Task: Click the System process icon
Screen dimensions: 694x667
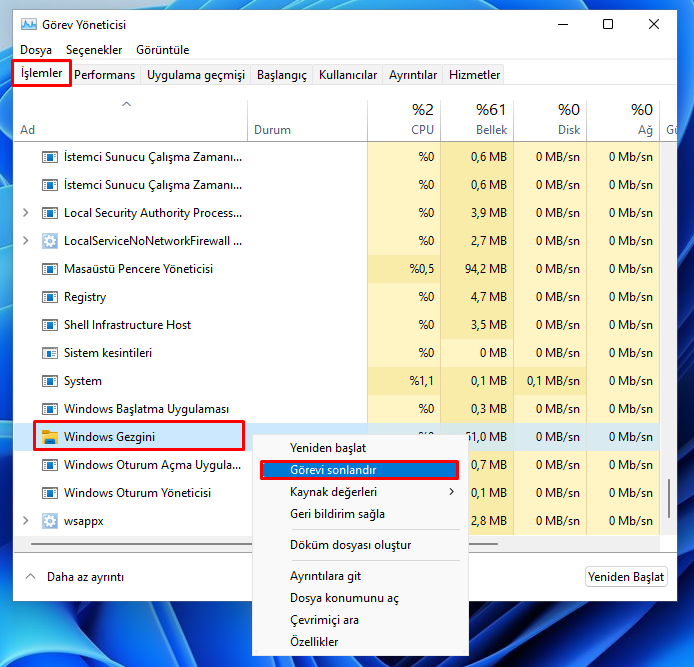Action: (50, 381)
